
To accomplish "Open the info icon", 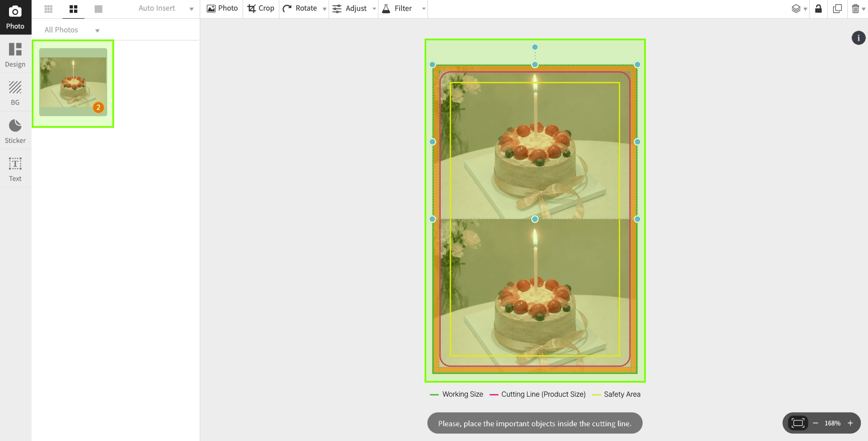I will (858, 38).
